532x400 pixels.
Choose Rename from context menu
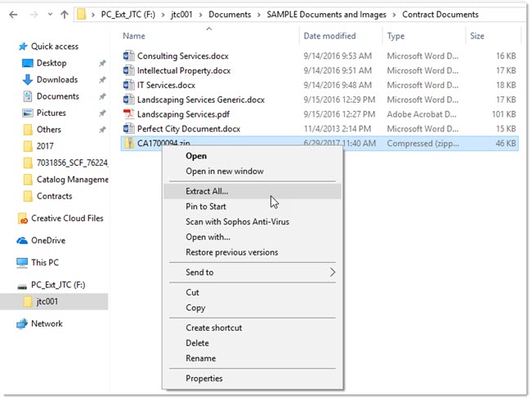(200, 358)
